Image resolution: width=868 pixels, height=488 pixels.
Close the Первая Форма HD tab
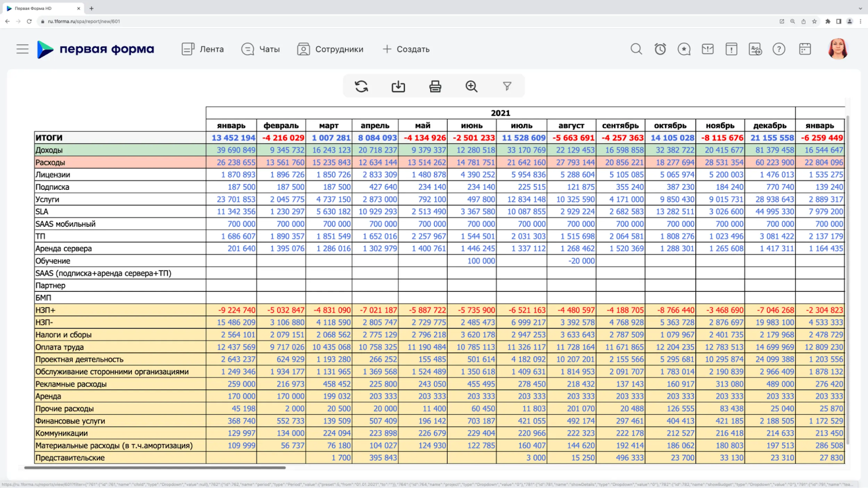[x=79, y=8]
